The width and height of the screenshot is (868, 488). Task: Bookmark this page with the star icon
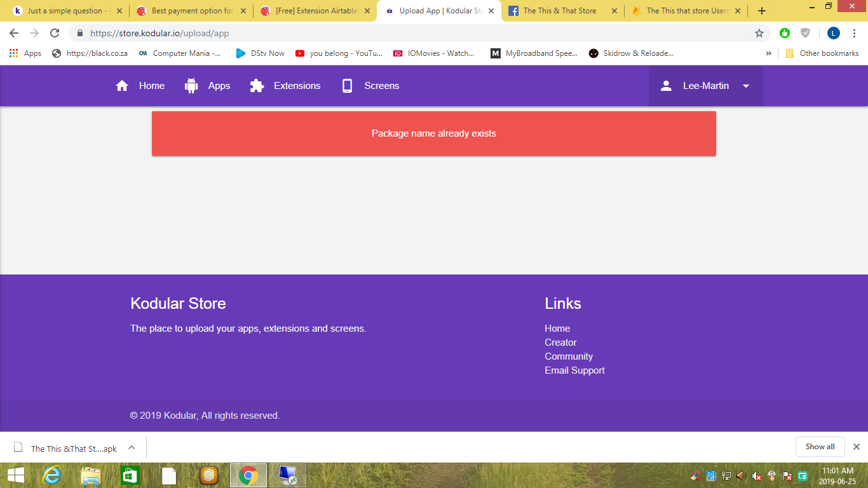click(759, 33)
